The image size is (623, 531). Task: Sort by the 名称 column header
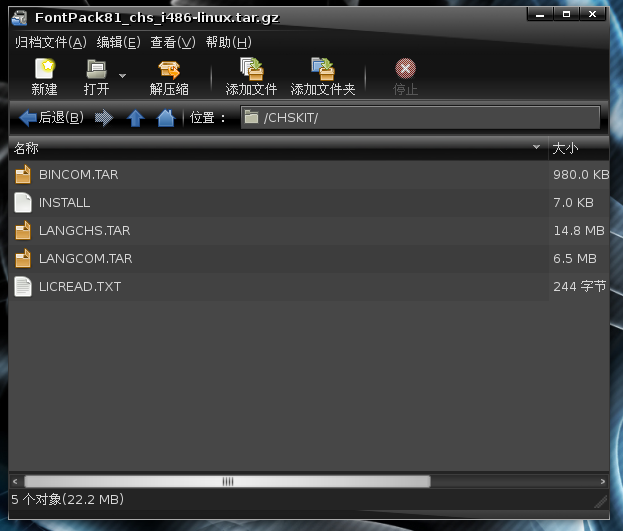[278, 148]
